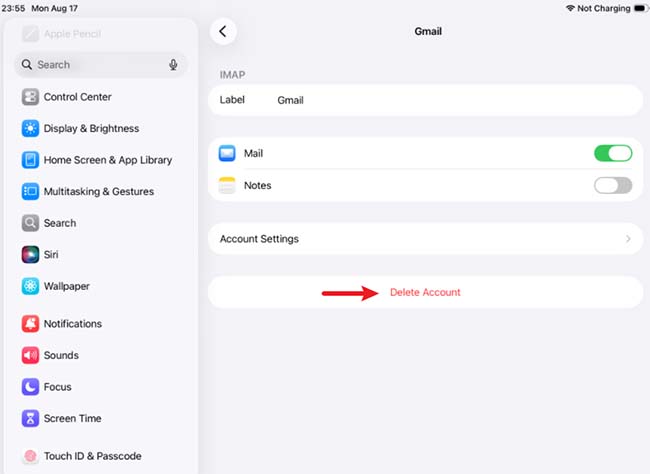The width and height of the screenshot is (650, 474).
Task: Enable the Notes toggle
Action: (613, 185)
